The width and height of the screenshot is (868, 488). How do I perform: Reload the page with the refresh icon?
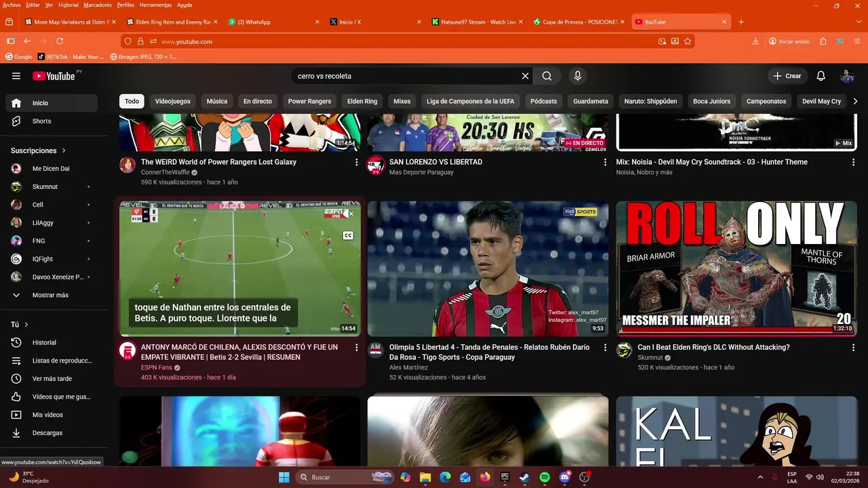point(60,41)
